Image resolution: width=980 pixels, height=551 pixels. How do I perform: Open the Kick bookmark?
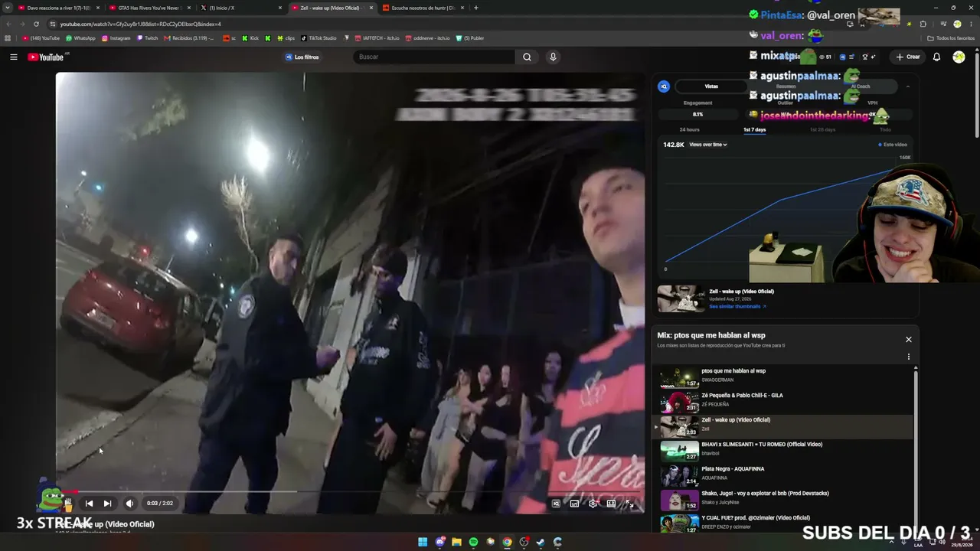tap(251, 38)
